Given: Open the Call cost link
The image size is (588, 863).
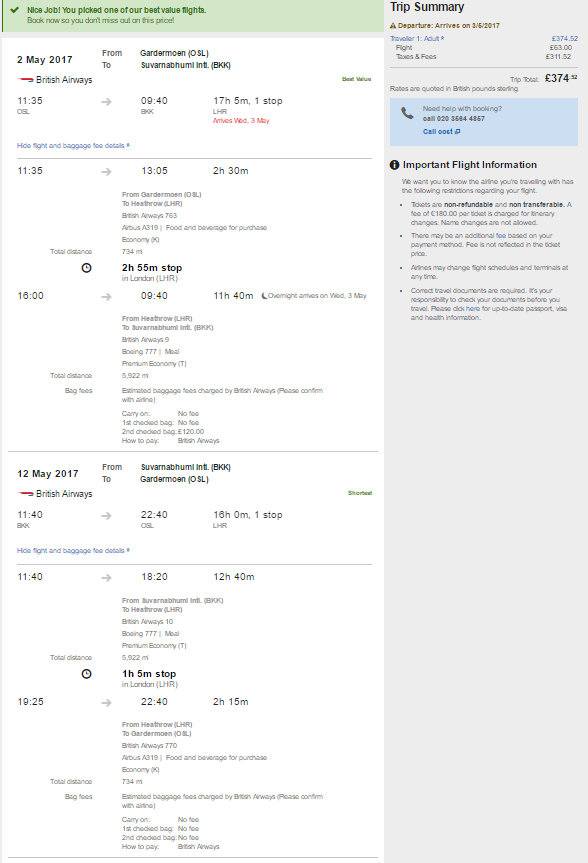Looking at the screenshot, I should click(x=442, y=132).
